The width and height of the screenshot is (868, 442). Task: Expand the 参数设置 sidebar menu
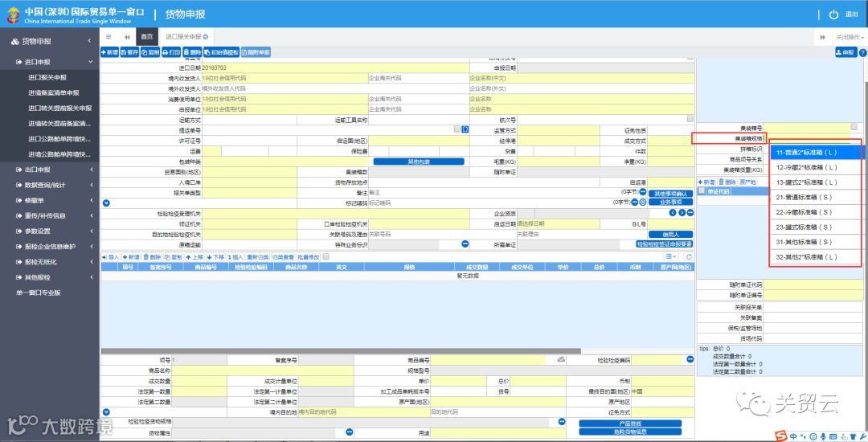point(50,231)
